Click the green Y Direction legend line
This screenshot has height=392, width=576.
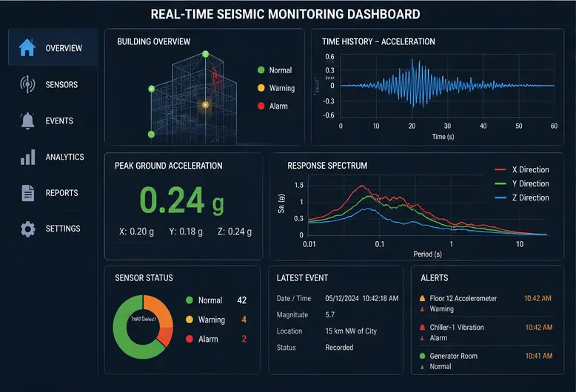[x=500, y=183]
